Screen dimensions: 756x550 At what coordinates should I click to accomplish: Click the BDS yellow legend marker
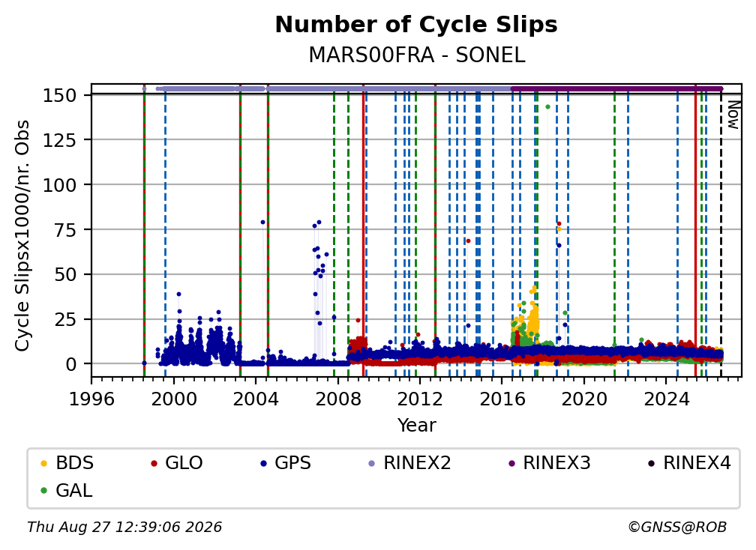43,463
